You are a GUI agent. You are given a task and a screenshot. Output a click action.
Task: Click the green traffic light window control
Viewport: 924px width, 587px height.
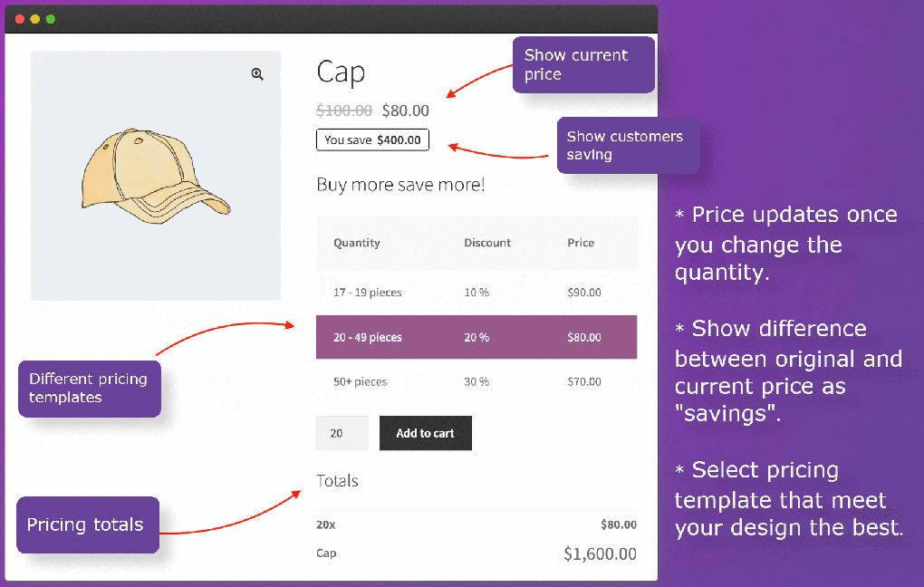52,18
